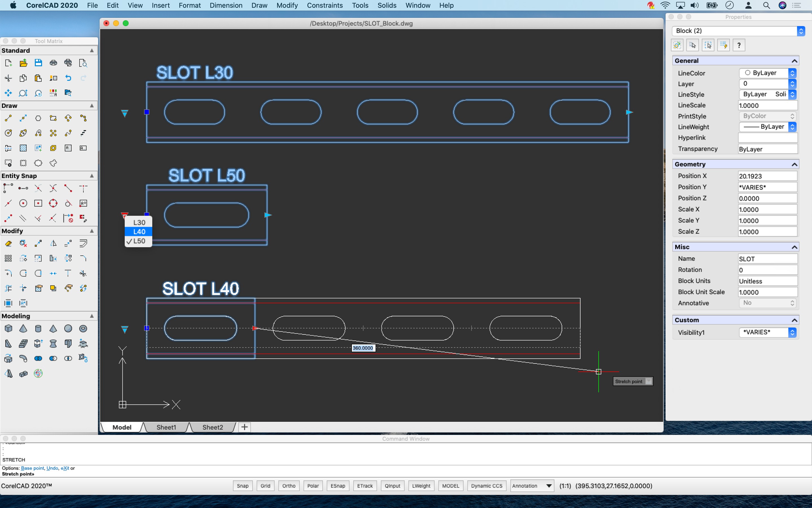
Task: Select the Hatch tool in Draw
Action: [x=23, y=148]
